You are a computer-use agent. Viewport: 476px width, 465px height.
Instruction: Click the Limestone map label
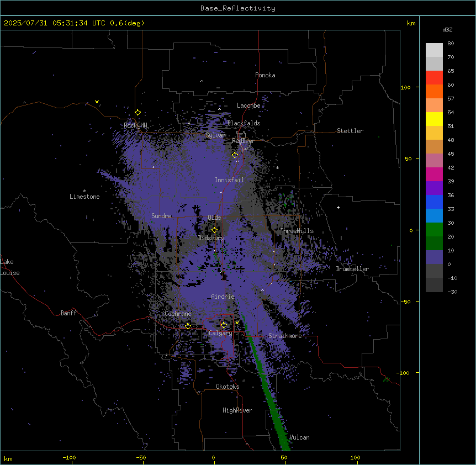click(84, 197)
